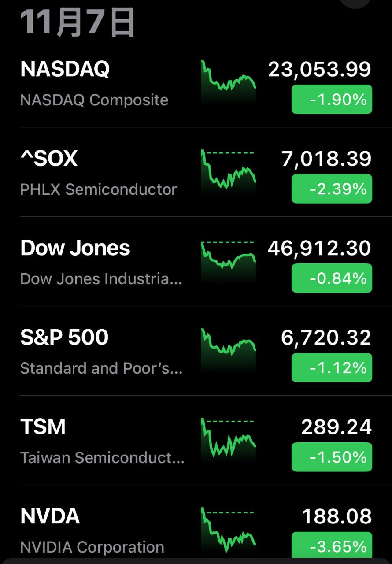The image size is (392, 564).
Task: View the S&P 500 mini chart
Action: 228,350
